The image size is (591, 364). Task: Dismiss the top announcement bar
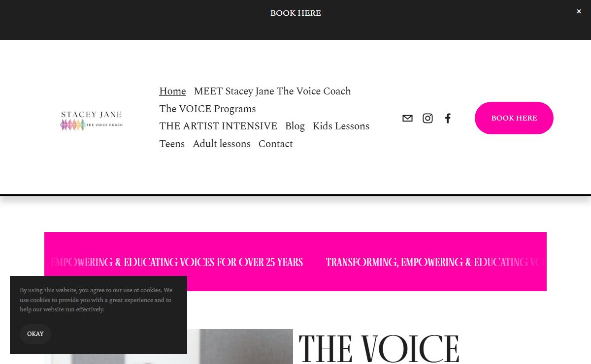(579, 11)
